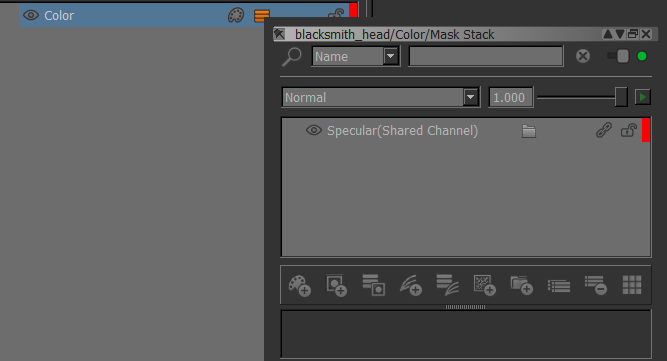This screenshot has width=667, height=361.
Task: Add a new procedural layer
Action: point(485,285)
